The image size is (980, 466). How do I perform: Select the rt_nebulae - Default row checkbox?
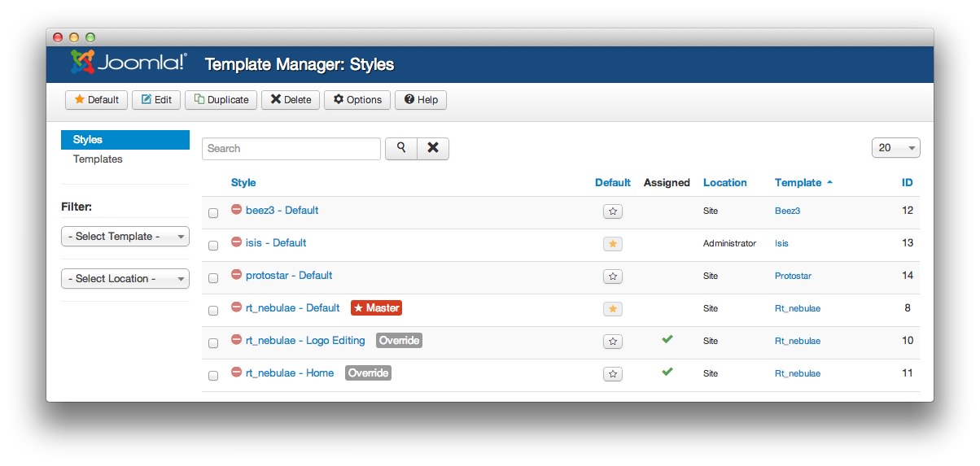point(213,311)
